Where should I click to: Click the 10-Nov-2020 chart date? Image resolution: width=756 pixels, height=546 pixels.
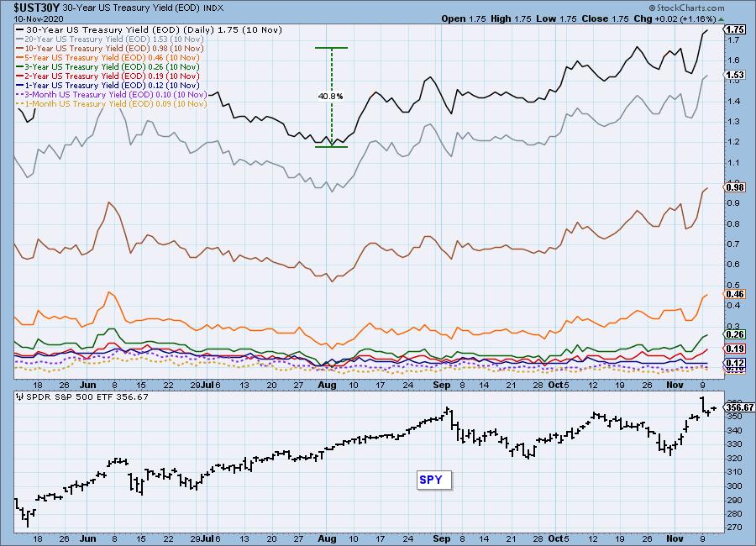pyautogui.click(x=39, y=18)
